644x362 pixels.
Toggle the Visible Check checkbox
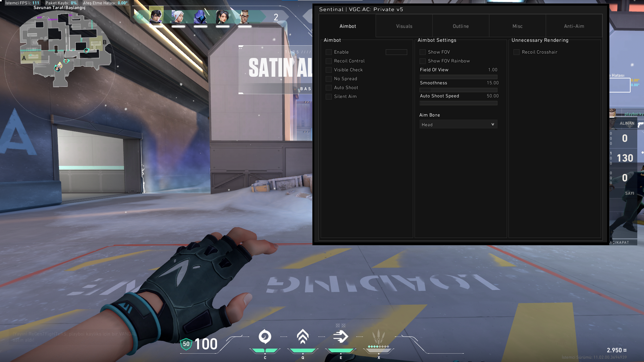pos(329,70)
